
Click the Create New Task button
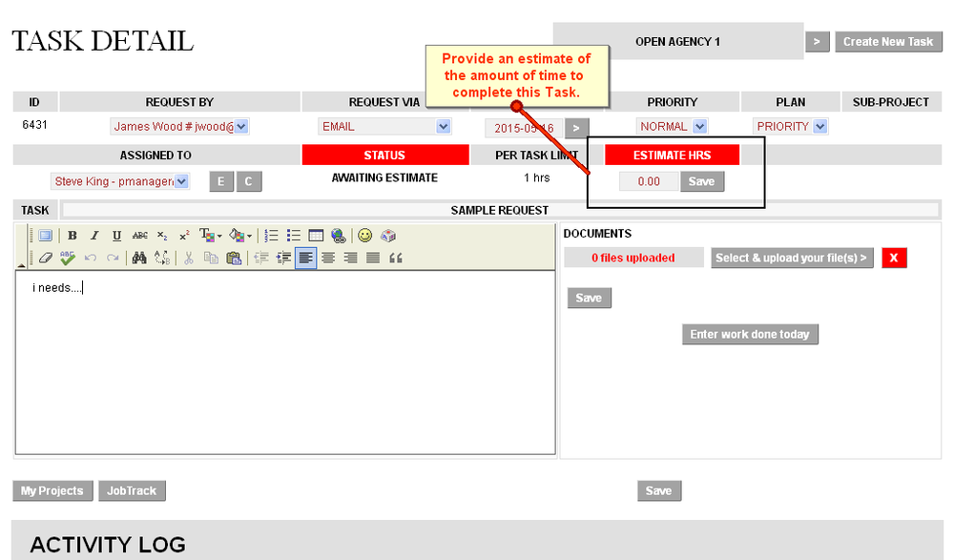pos(888,41)
